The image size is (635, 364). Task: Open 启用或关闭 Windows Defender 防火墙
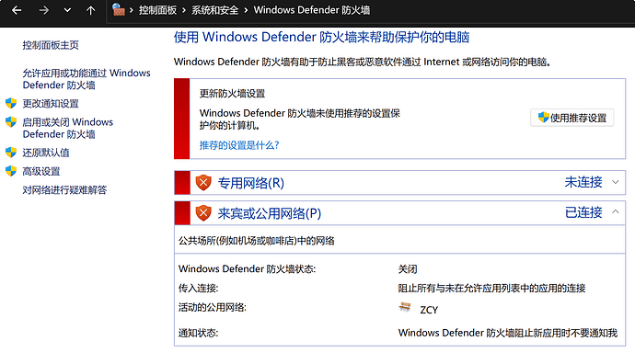[x=67, y=128]
